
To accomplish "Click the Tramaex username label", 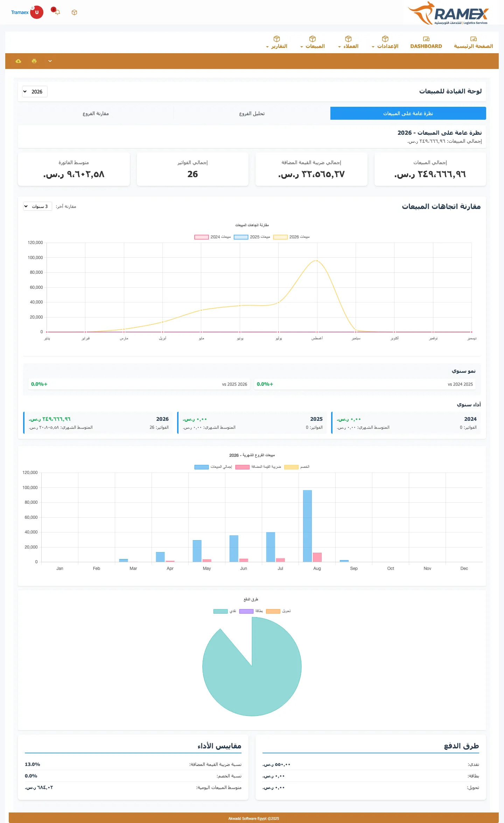I will 20,13.
